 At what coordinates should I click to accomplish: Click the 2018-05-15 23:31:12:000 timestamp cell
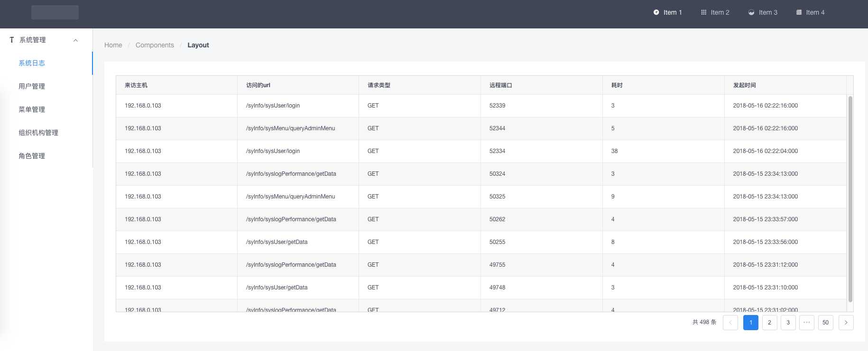click(785, 265)
